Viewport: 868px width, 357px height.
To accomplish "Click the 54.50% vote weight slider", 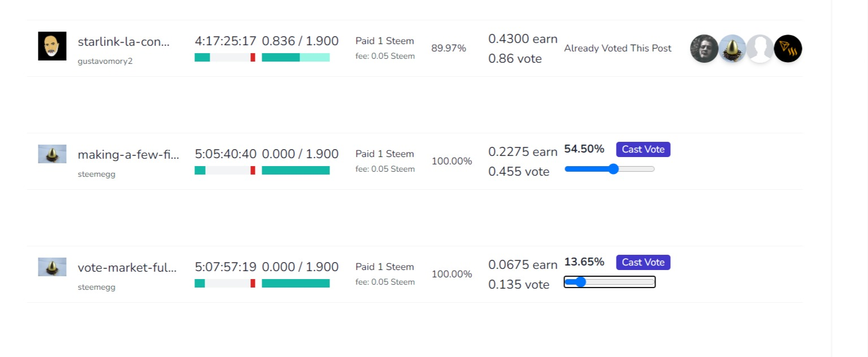I will (x=609, y=169).
